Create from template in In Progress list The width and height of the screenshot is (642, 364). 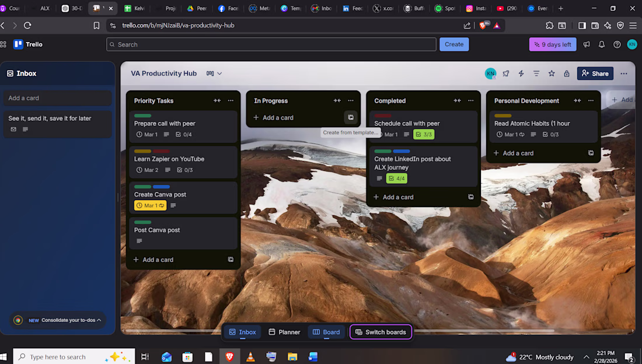pos(351,117)
